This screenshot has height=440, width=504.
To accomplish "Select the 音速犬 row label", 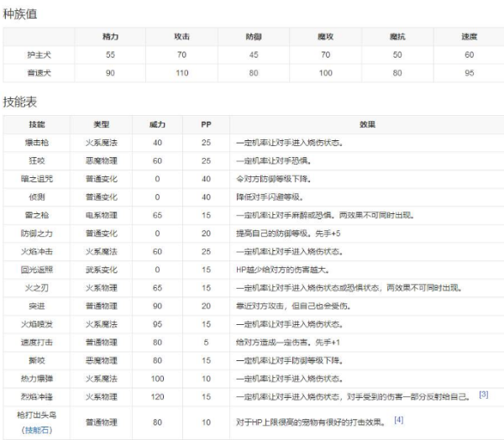I will 37,72.
